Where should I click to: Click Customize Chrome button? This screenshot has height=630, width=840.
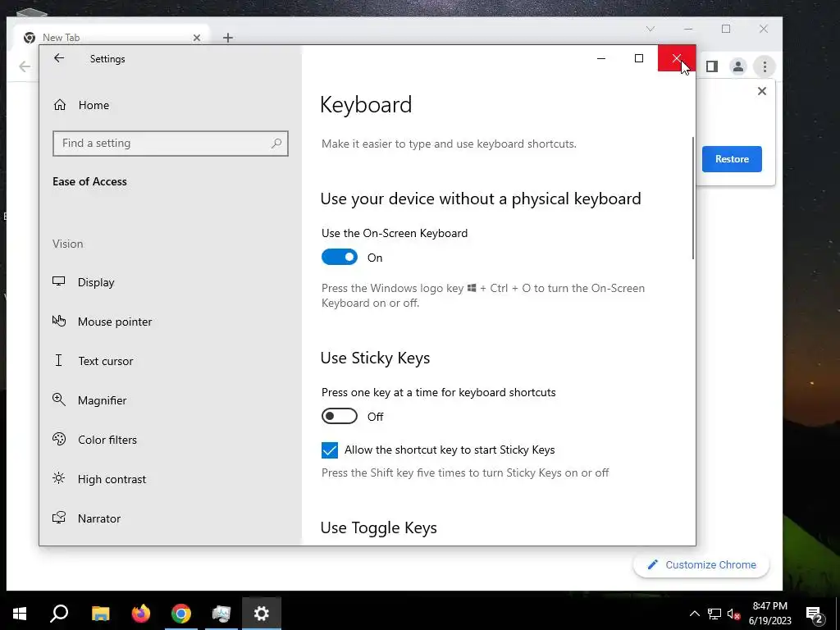click(x=701, y=564)
